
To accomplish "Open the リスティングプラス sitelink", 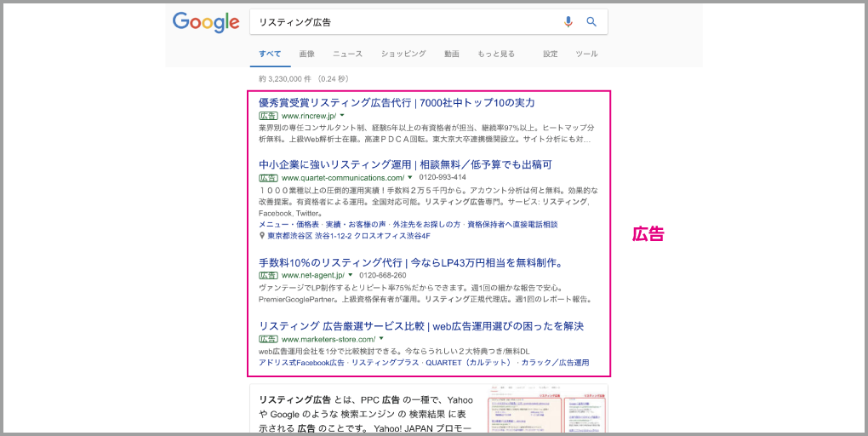I will [x=385, y=362].
